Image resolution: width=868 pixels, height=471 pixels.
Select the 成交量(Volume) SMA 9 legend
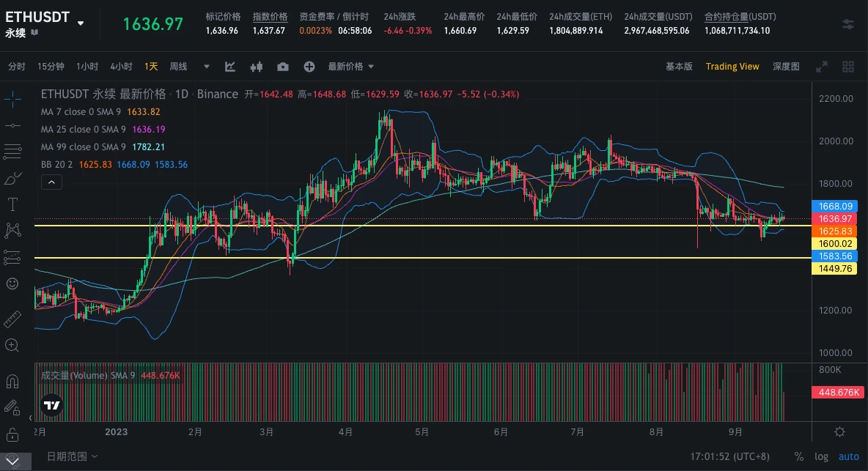point(110,375)
